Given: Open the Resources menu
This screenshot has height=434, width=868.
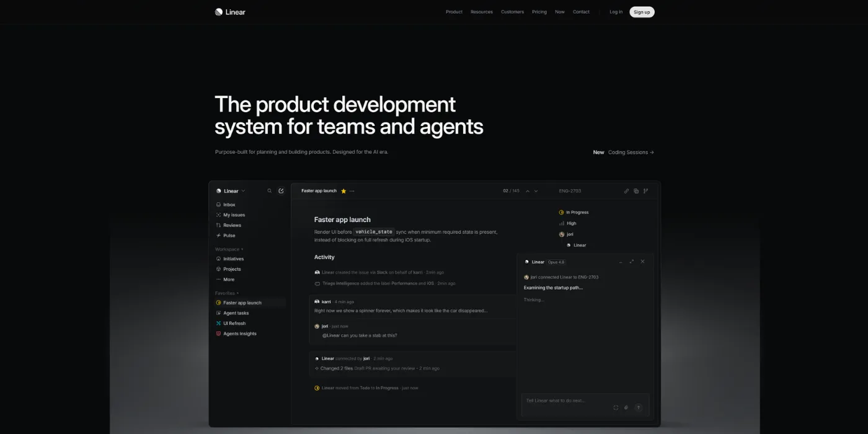Looking at the screenshot, I should (x=482, y=12).
